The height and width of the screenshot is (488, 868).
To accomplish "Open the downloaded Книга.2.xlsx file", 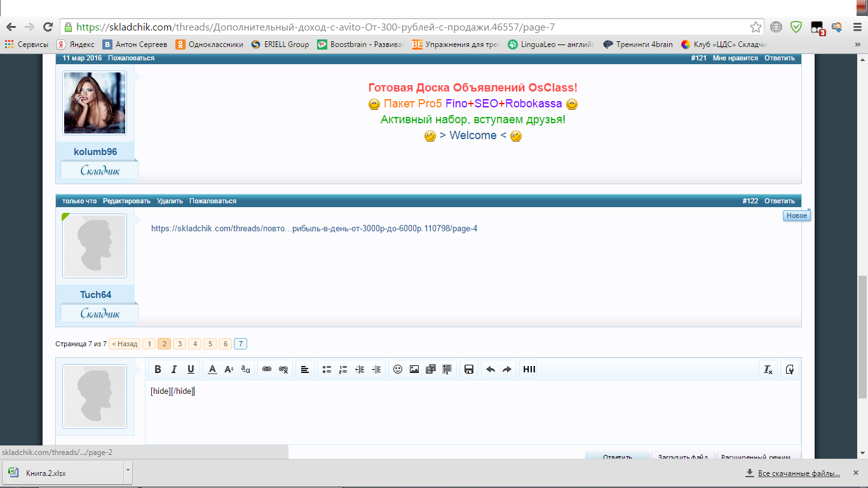I will point(62,473).
